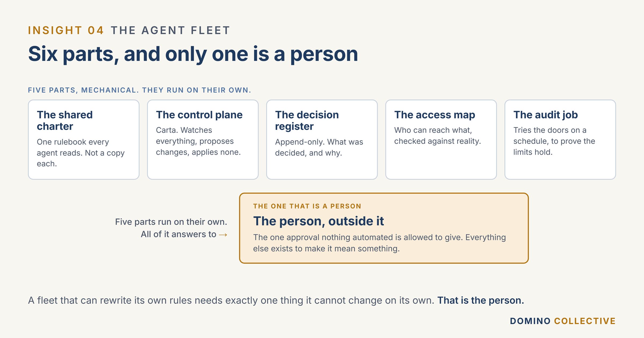Click the orange arrow after 'answers to'
This screenshot has height=338, width=644.
223,235
